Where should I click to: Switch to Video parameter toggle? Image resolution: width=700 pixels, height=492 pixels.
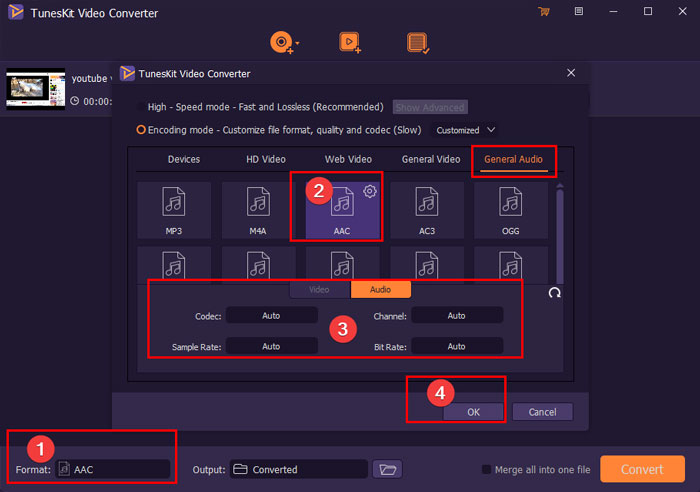[x=320, y=289]
